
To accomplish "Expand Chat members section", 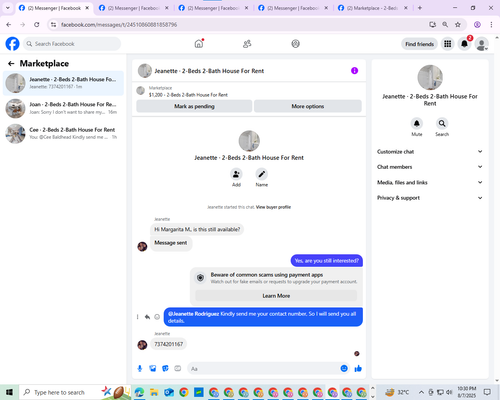I will [430, 167].
